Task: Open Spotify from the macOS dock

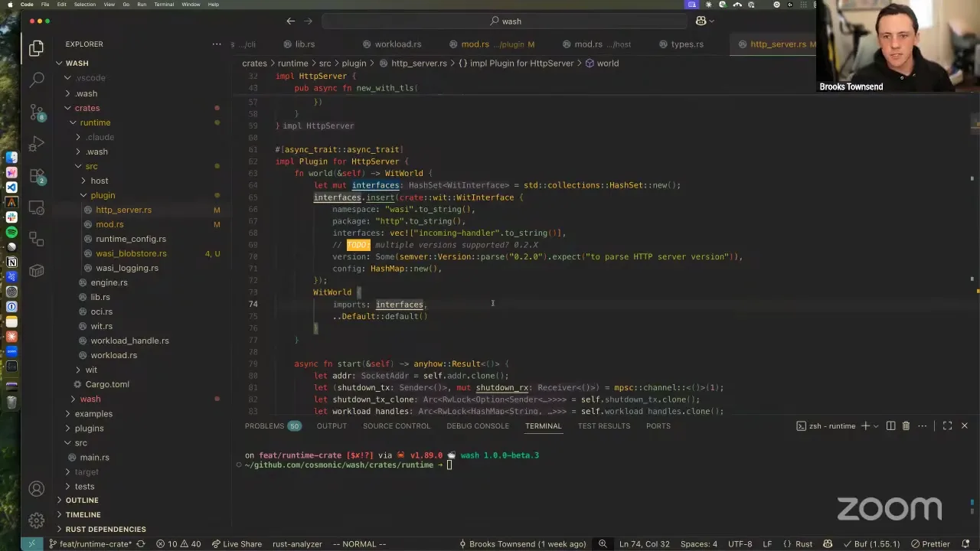Action: tap(11, 232)
